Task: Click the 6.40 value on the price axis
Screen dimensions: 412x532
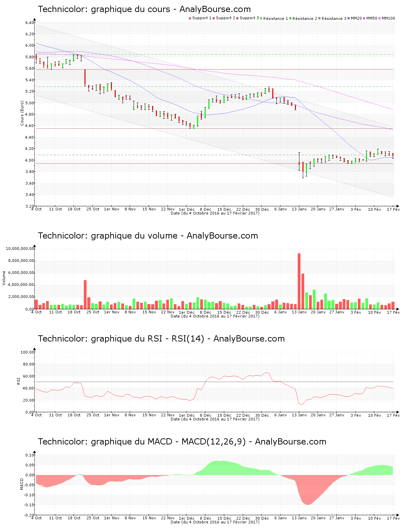Action: click(30, 23)
